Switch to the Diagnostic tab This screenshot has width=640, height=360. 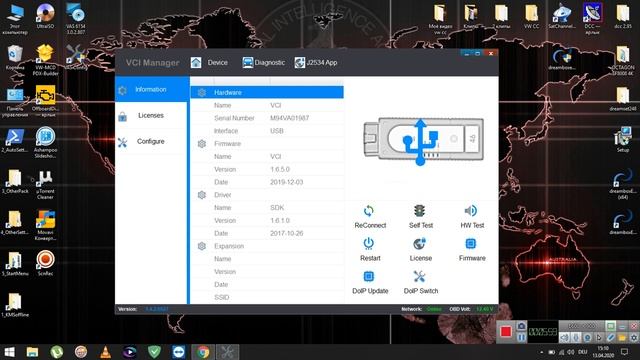click(x=263, y=62)
